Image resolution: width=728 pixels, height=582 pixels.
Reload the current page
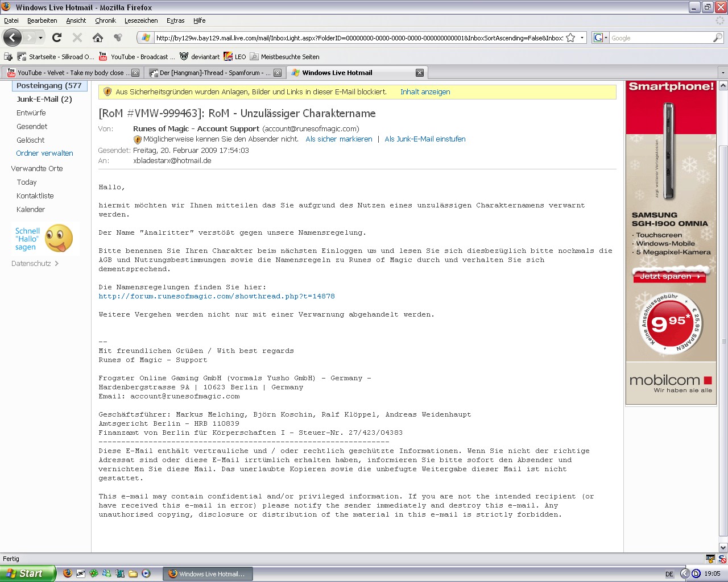(57, 38)
